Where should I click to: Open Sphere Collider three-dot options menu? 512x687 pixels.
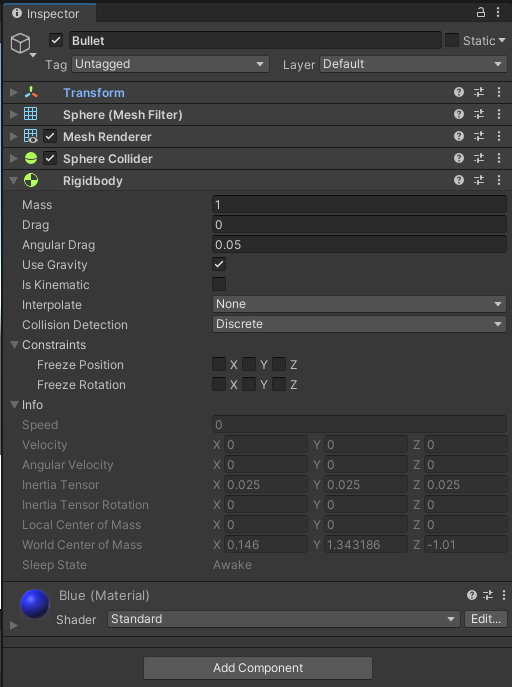(x=499, y=158)
